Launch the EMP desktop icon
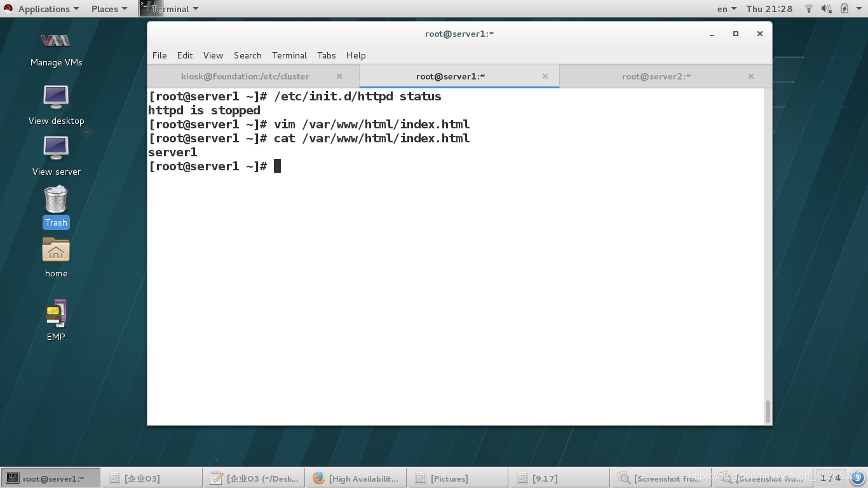 (x=56, y=320)
